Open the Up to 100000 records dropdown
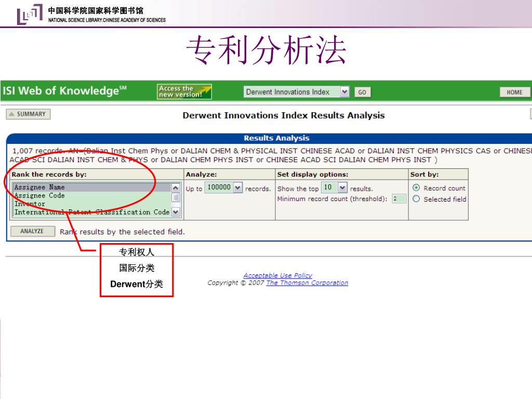This screenshot has width=532, height=399. click(x=223, y=187)
